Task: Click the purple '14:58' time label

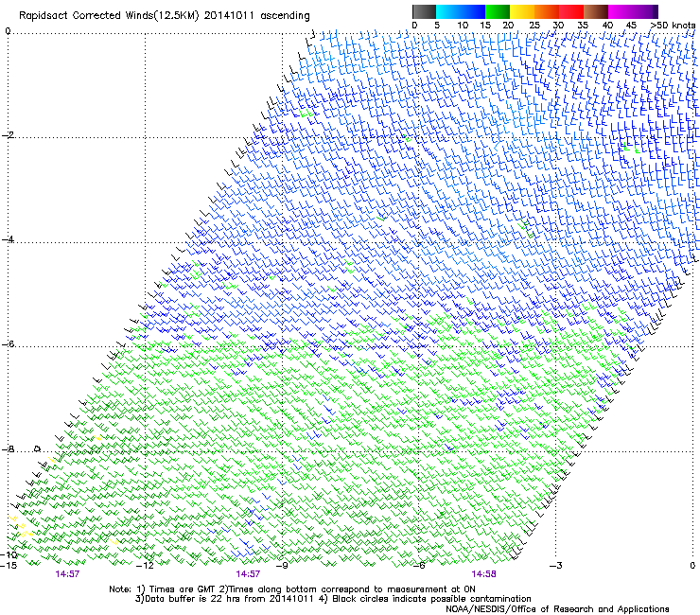Action: (483, 574)
